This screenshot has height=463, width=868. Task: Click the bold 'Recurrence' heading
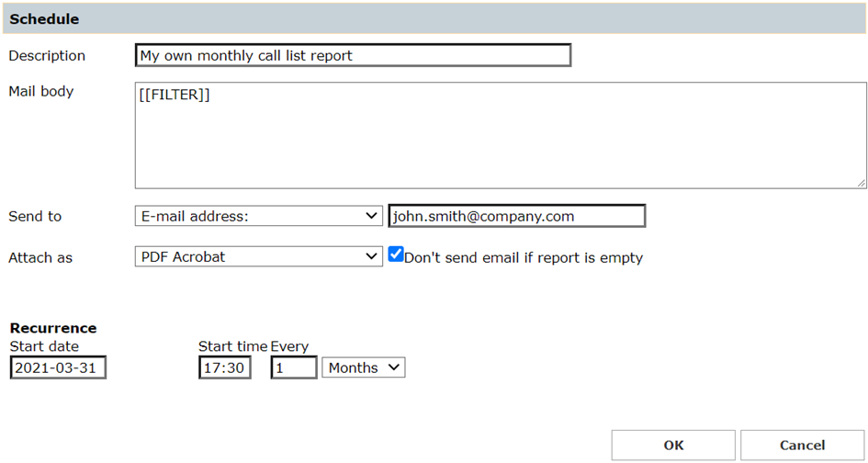click(53, 328)
